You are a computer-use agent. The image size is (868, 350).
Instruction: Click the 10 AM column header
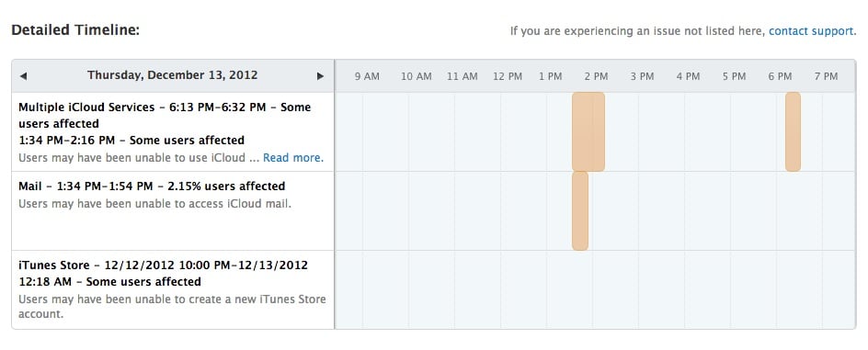pyautogui.click(x=417, y=76)
